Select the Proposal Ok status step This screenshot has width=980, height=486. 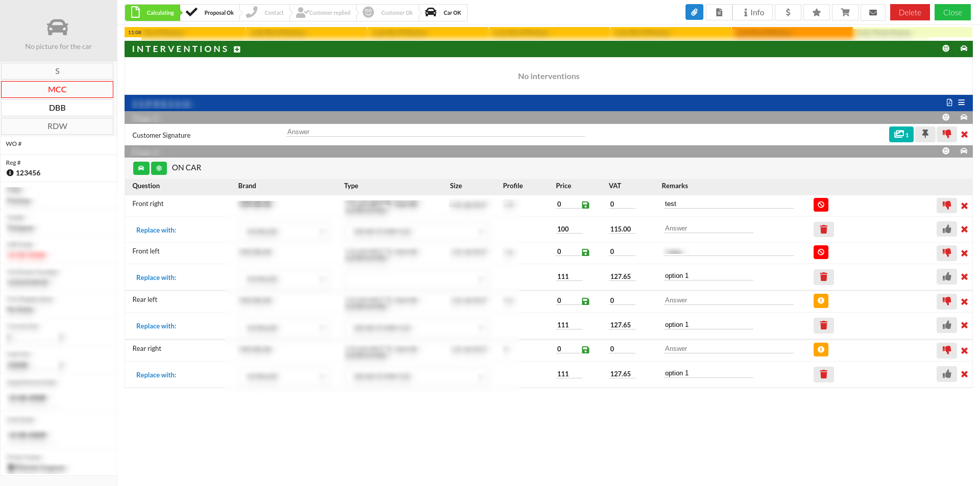(210, 13)
